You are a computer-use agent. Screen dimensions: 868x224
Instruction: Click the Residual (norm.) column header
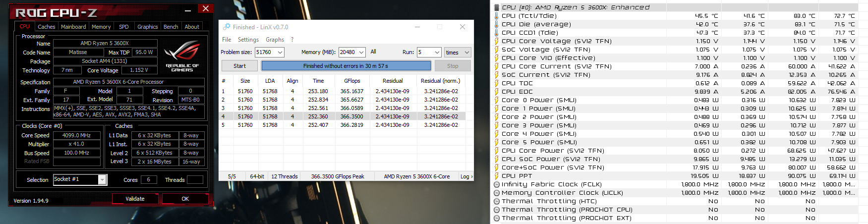pos(440,81)
